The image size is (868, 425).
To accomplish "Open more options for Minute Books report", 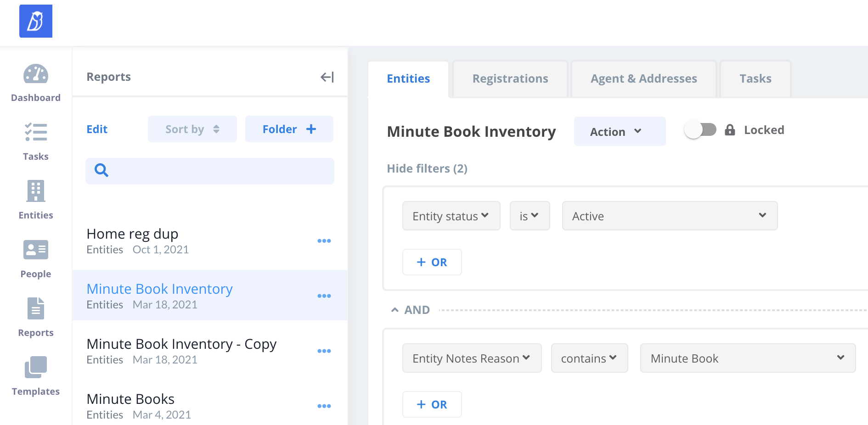I will tap(324, 406).
